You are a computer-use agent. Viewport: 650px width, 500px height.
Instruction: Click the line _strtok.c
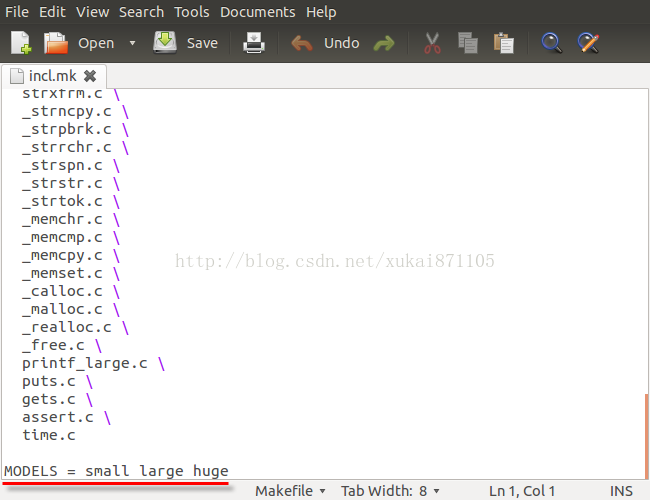tap(71, 201)
